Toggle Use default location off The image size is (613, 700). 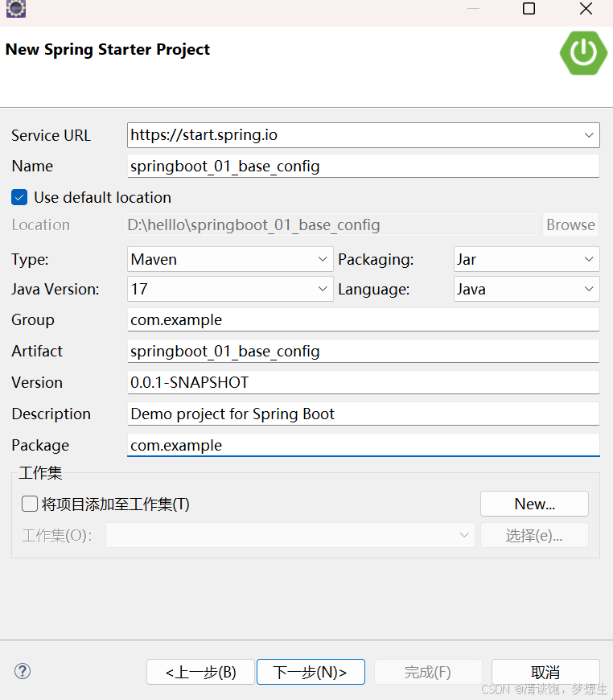coord(19,196)
